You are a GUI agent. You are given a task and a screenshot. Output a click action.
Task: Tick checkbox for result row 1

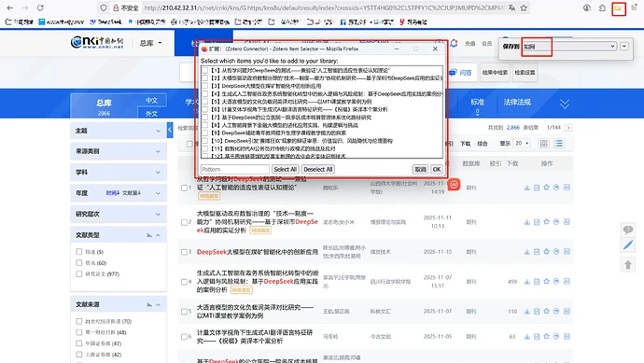coord(185,188)
